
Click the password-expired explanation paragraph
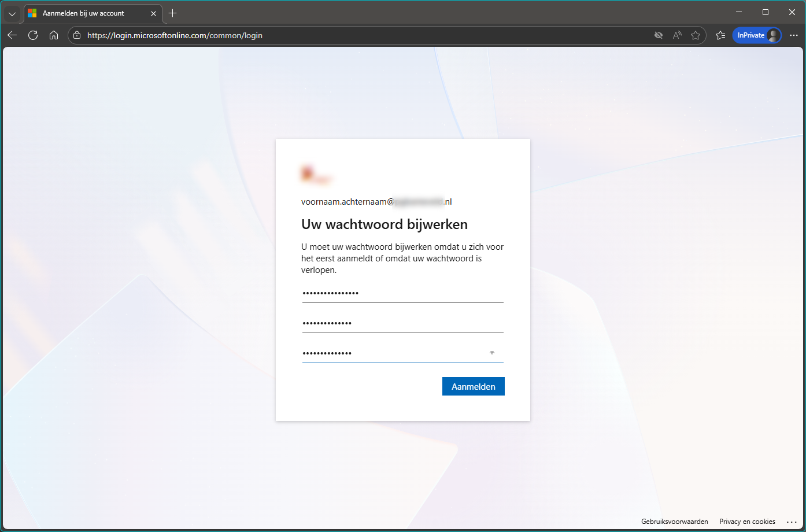[402, 258]
